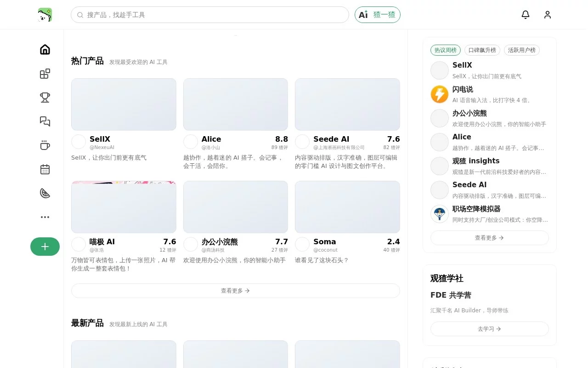The height and width of the screenshot is (368, 588).
Task: Switch to the 口碑飙升榜 tab
Action: 482,50
